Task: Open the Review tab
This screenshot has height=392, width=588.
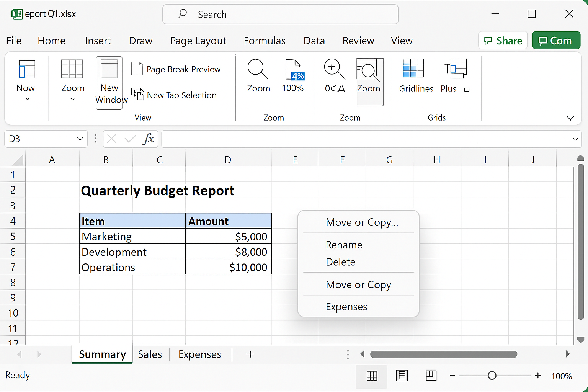Action: pyautogui.click(x=358, y=41)
